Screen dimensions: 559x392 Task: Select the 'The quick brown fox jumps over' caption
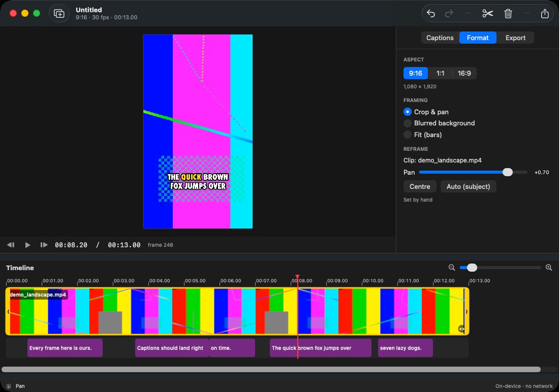point(321,348)
